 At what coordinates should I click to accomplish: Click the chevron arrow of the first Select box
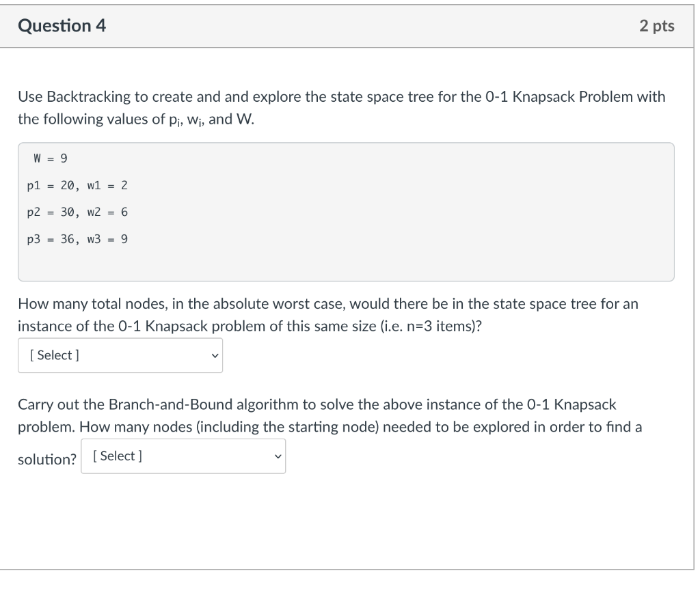pos(215,356)
